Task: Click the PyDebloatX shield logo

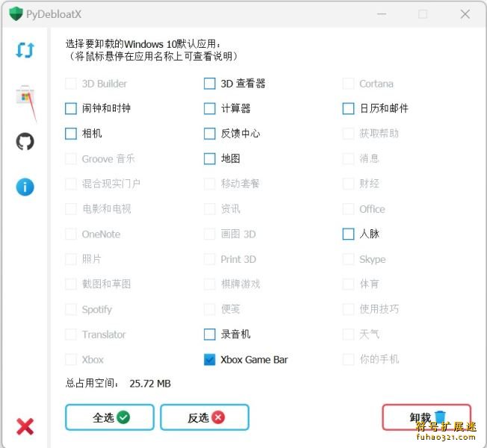Action: coord(16,14)
